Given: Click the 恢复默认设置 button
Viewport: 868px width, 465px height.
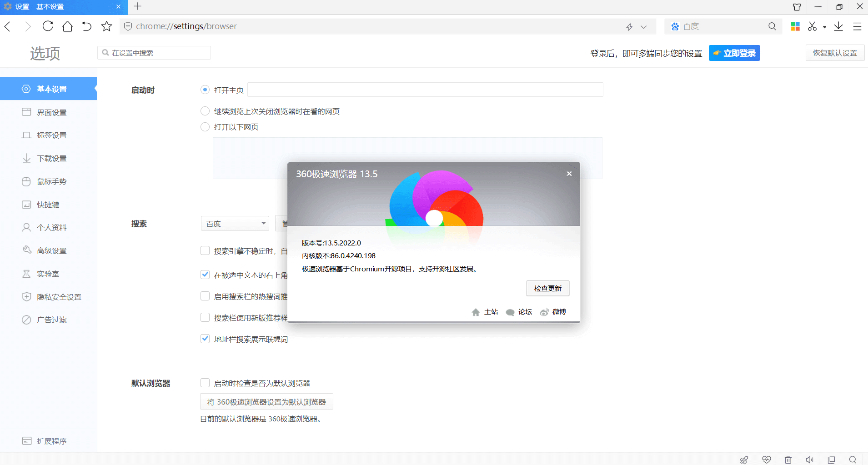Looking at the screenshot, I should (x=835, y=53).
